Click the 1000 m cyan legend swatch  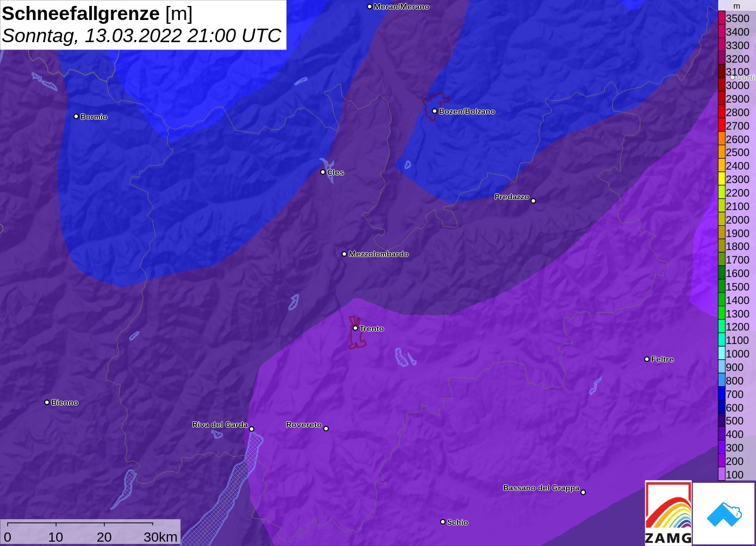click(x=721, y=353)
